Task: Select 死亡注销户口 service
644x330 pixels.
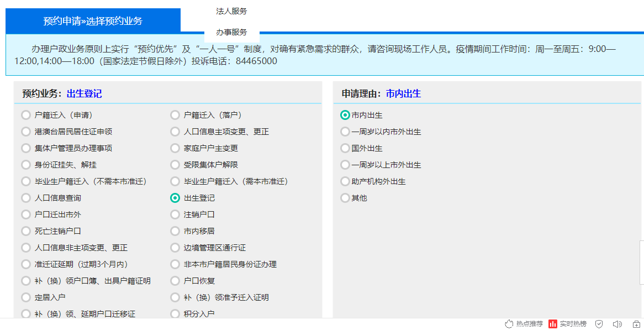Action: click(26, 231)
